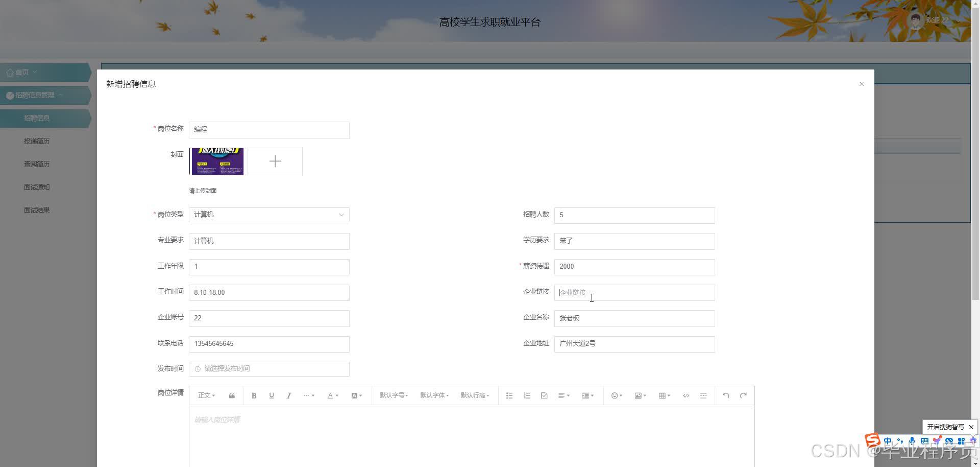Open Sogou game controller icon
This screenshot has height=467, width=980.
(949, 441)
